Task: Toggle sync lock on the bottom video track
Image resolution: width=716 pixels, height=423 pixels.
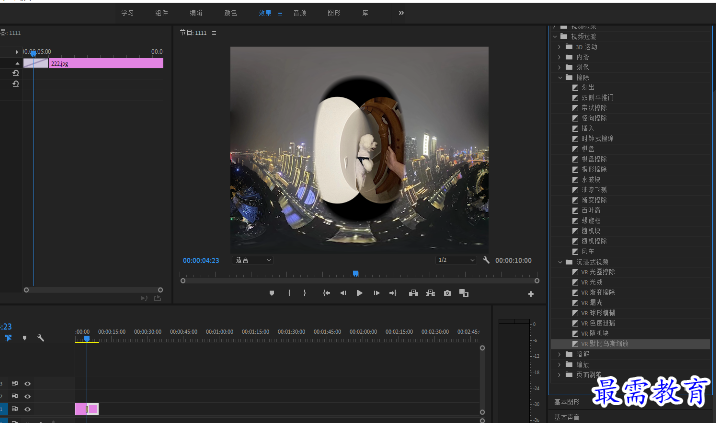Action: tap(15, 409)
